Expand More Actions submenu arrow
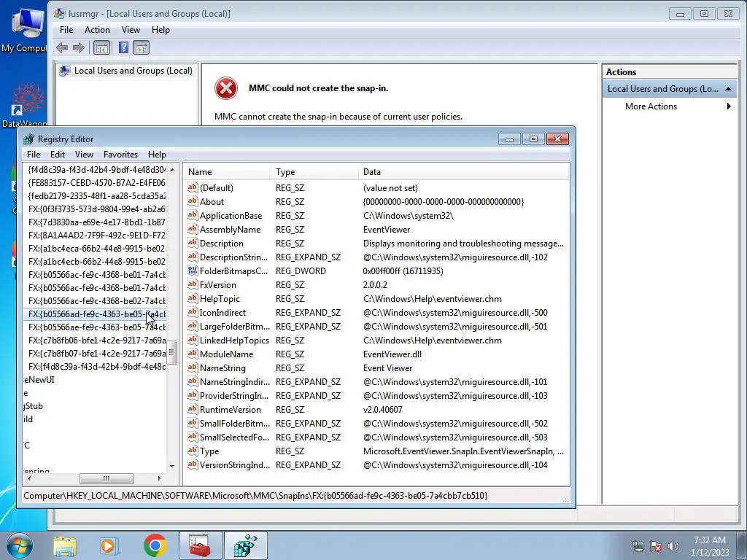 [x=729, y=106]
